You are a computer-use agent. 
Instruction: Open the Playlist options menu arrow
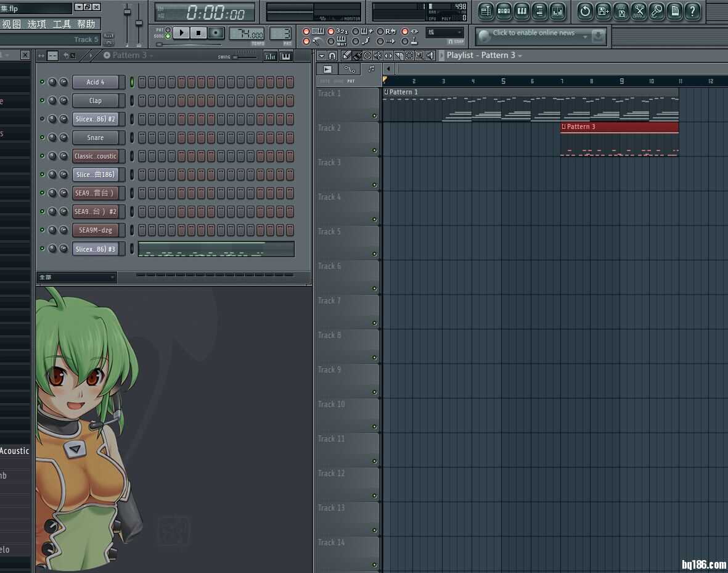click(x=321, y=56)
